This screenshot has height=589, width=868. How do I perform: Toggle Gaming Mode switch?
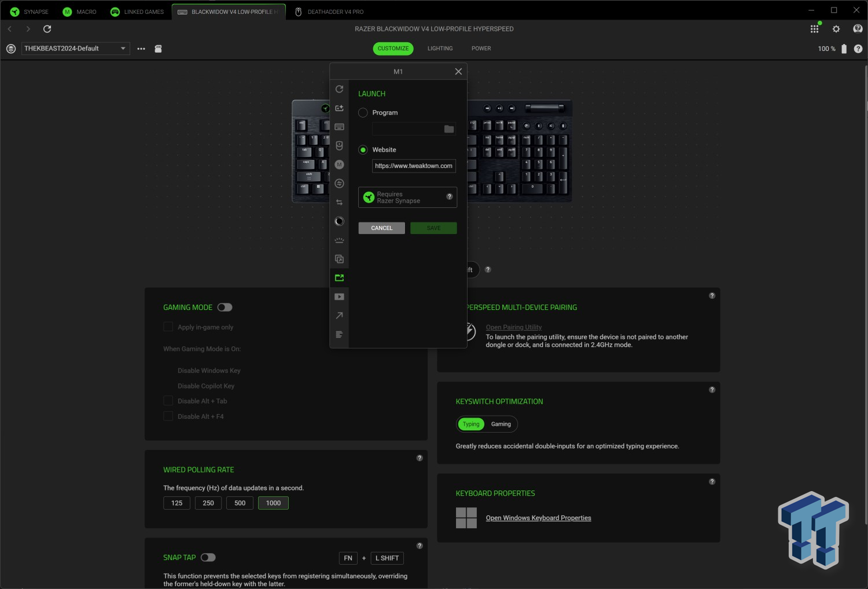click(x=225, y=308)
